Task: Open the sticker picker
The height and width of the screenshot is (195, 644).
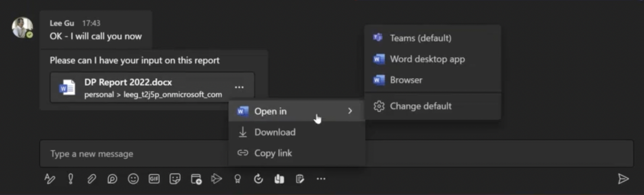Action: (x=175, y=178)
